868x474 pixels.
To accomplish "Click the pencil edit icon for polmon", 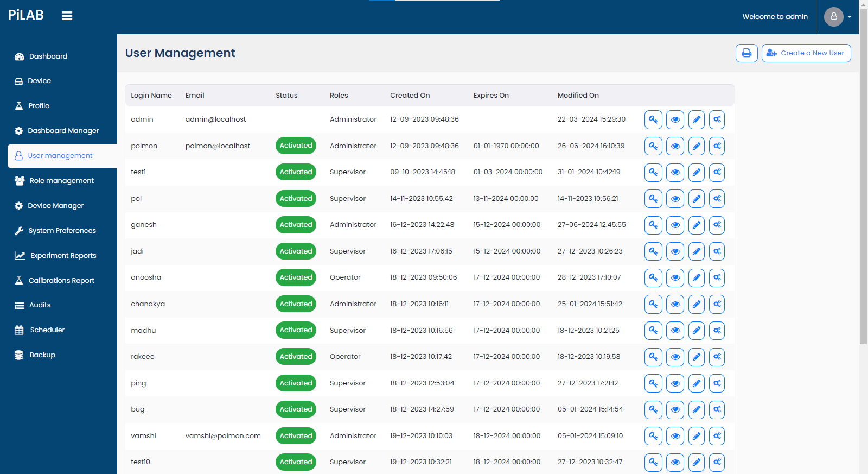I will (696, 146).
